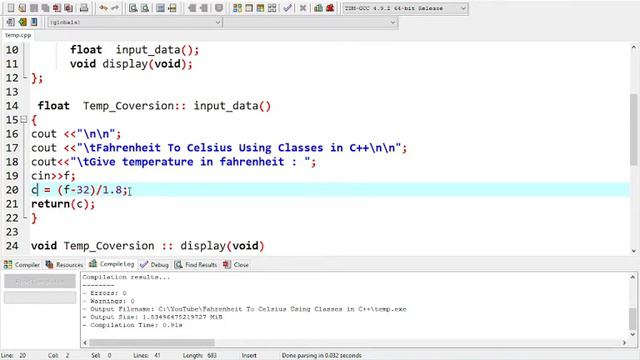Click the 'cin>>f;' code line
The image size is (640, 360).
tap(53, 176)
